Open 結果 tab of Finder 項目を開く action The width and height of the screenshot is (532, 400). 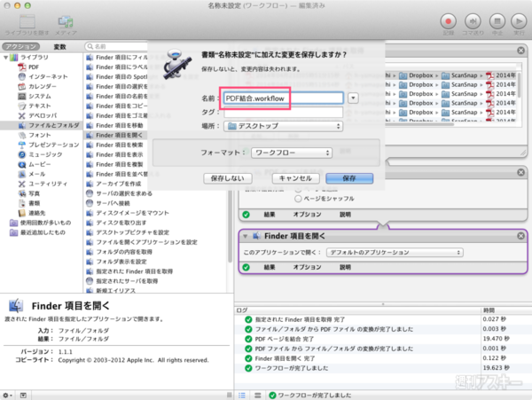tap(270, 267)
